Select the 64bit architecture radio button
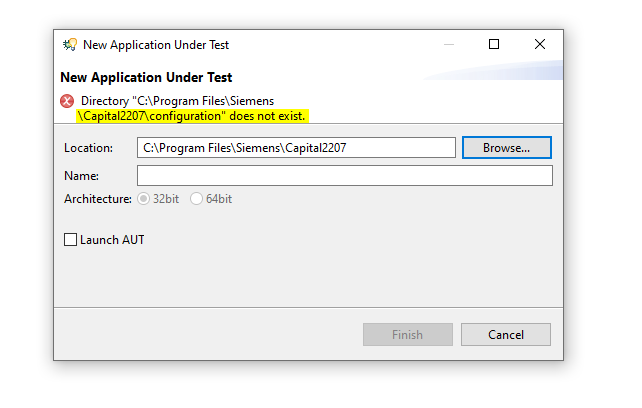 coord(196,199)
